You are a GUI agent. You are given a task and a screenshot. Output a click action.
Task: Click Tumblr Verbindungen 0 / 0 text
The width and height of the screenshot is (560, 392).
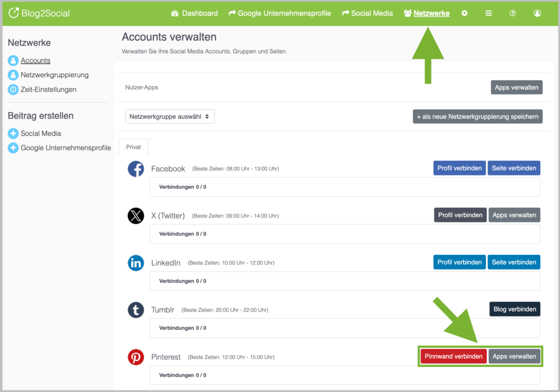(183, 327)
